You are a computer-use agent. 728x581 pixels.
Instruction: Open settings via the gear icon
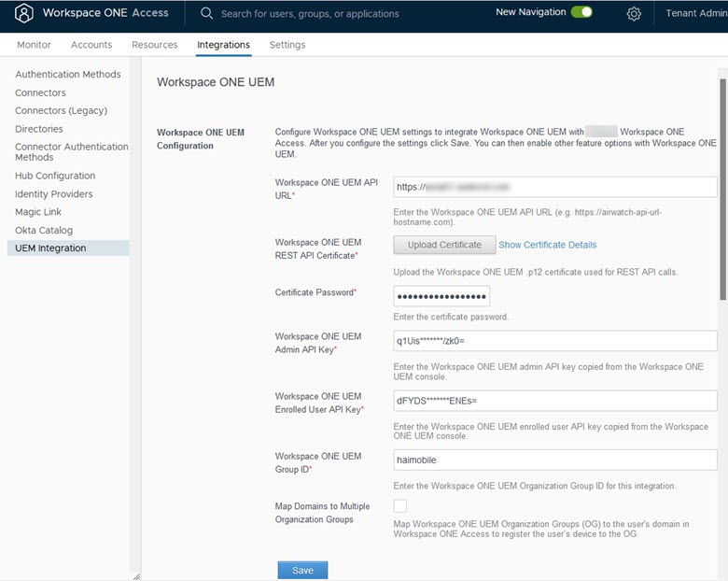(x=634, y=13)
